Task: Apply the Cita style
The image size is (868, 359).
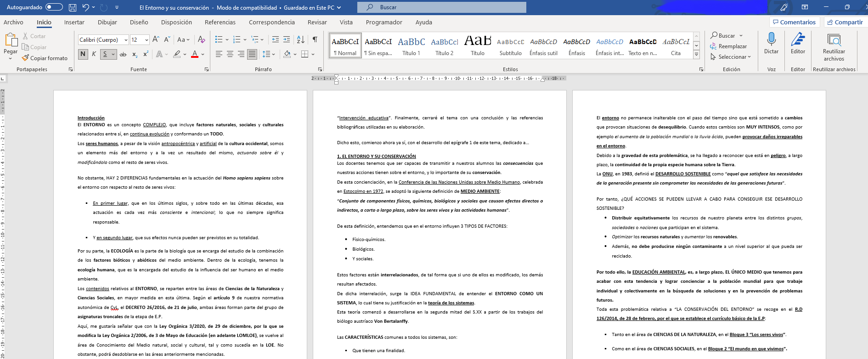Action: click(x=676, y=45)
